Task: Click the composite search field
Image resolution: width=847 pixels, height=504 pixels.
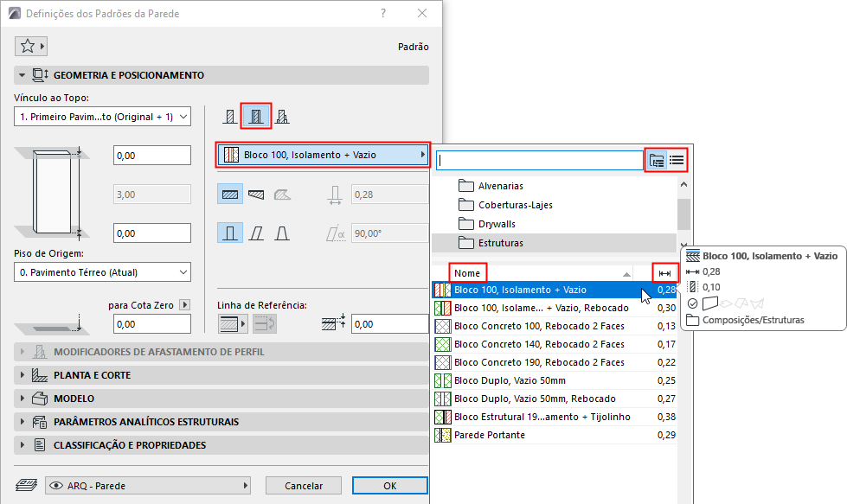Action: (540, 160)
